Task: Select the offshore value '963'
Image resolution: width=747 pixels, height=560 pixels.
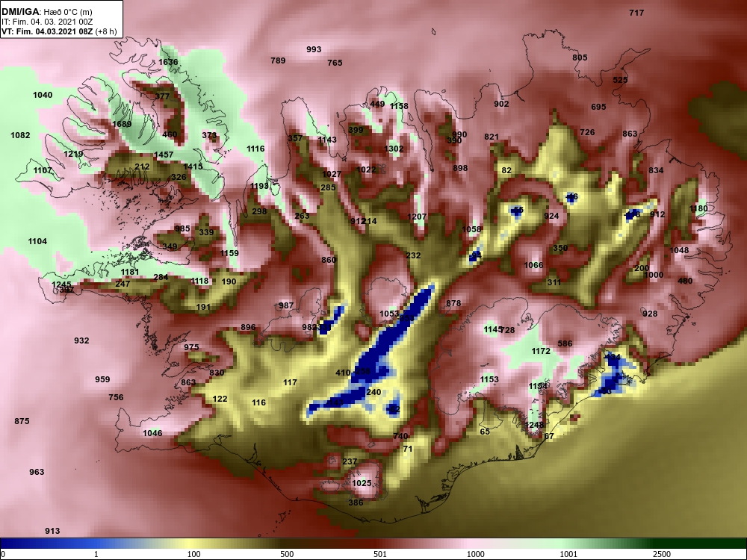Action: coord(37,473)
